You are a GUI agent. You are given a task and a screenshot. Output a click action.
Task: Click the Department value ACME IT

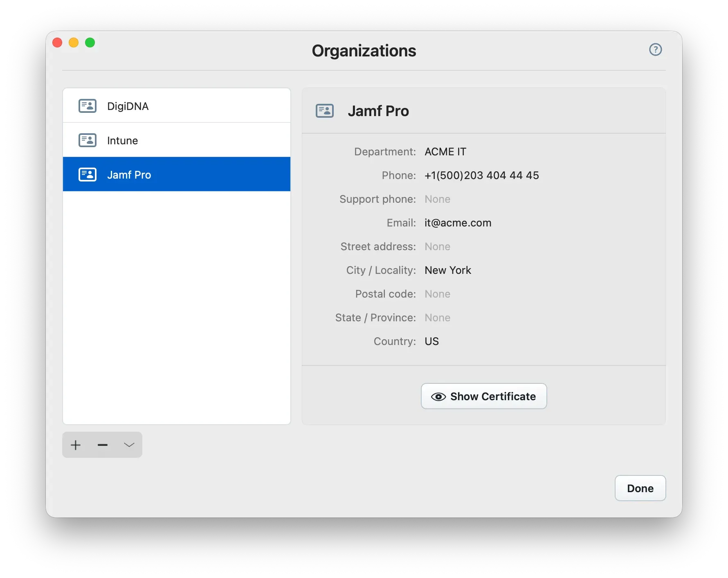pos(445,151)
